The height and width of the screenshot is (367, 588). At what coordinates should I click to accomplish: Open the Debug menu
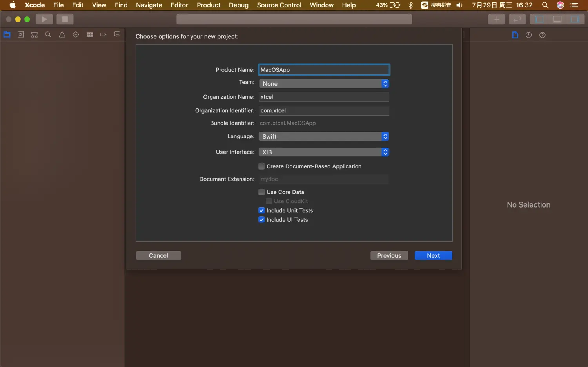tap(239, 5)
